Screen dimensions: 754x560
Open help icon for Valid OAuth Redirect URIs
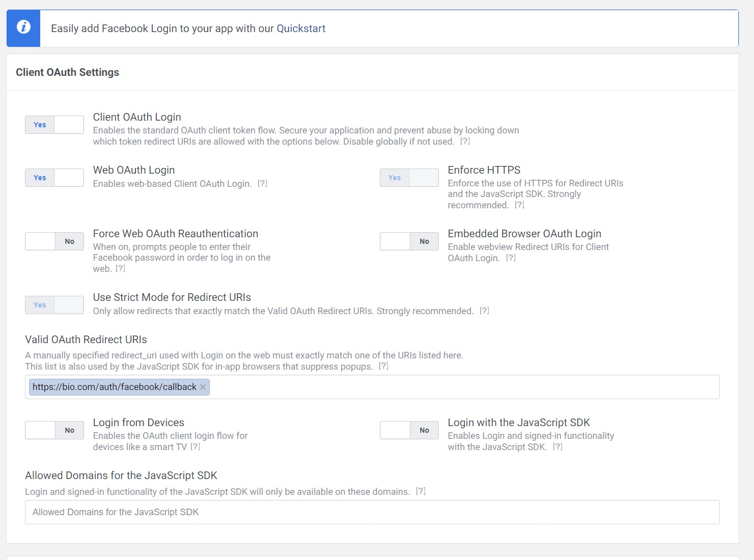point(383,366)
